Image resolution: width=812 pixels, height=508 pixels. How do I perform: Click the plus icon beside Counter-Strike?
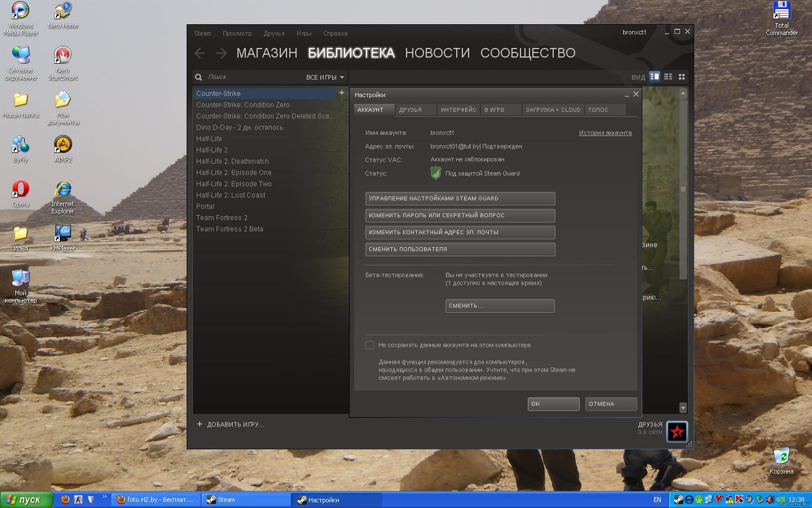point(341,93)
